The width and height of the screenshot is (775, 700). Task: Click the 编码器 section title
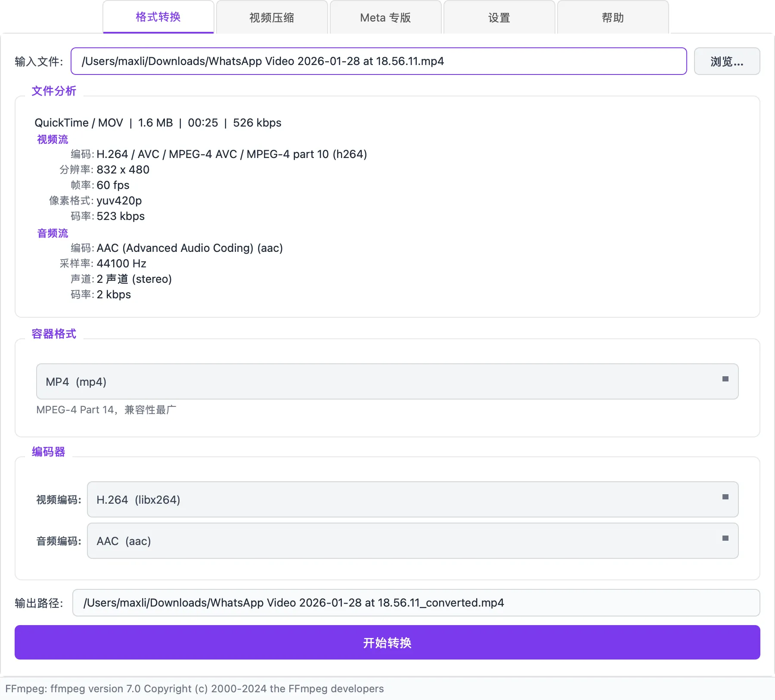point(48,452)
